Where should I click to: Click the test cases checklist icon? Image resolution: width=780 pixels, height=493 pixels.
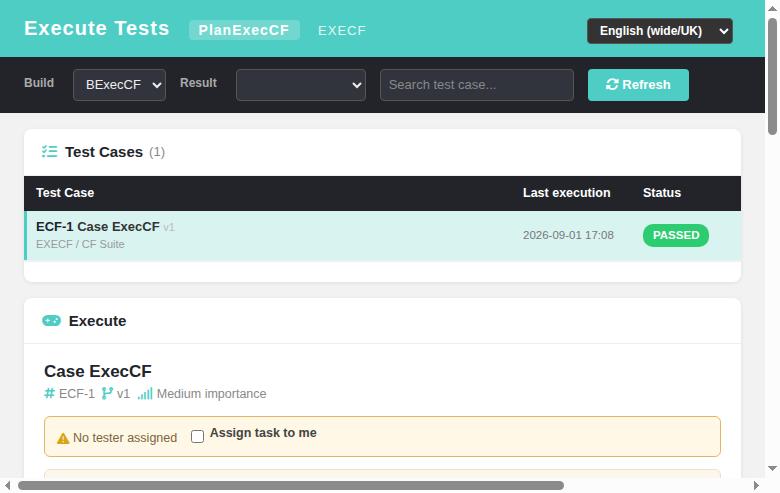pyautogui.click(x=50, y=152)
